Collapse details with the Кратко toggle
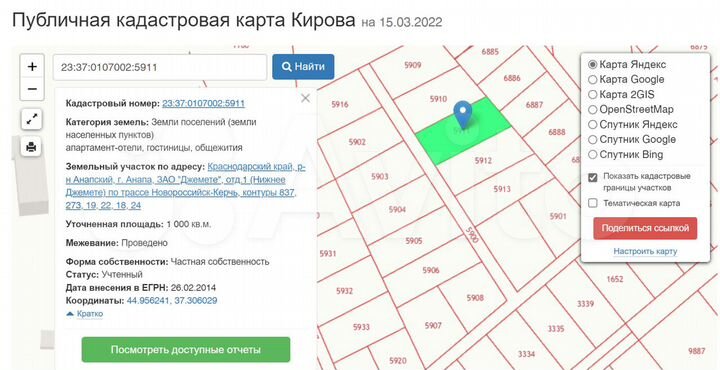Image resolution: width=720 pixels, height=370 pixels. pyautogui.click(x=85, y=314)
